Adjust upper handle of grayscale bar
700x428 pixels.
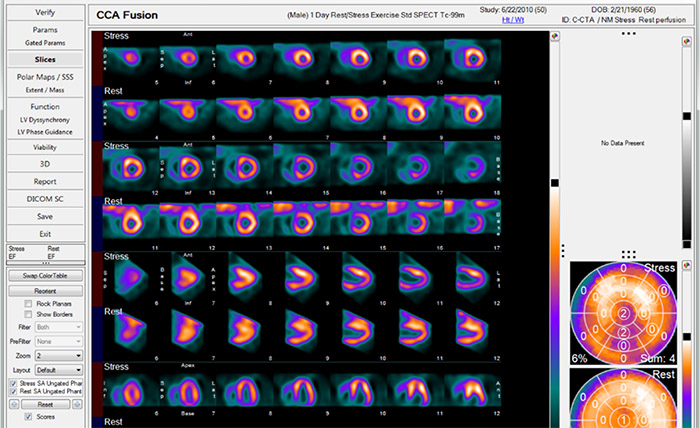tap(687, 116)
